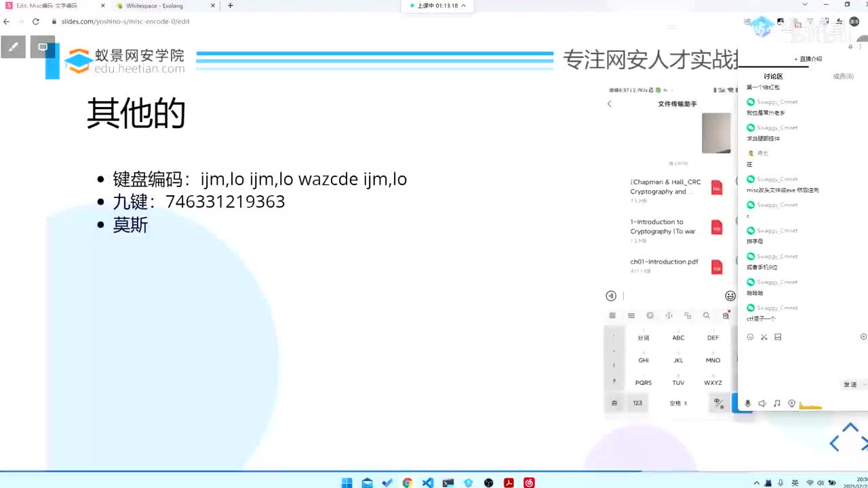The width and height of the screenshot is (868, 488).
Task: Click the round target icon above 发送
Action: tap(863, 337)
